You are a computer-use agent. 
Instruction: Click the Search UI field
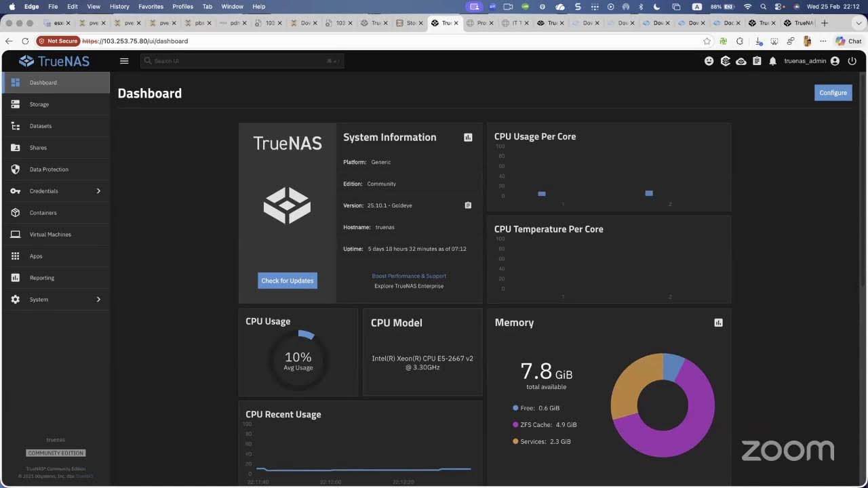pyautogui.click(x=242, y=61)
